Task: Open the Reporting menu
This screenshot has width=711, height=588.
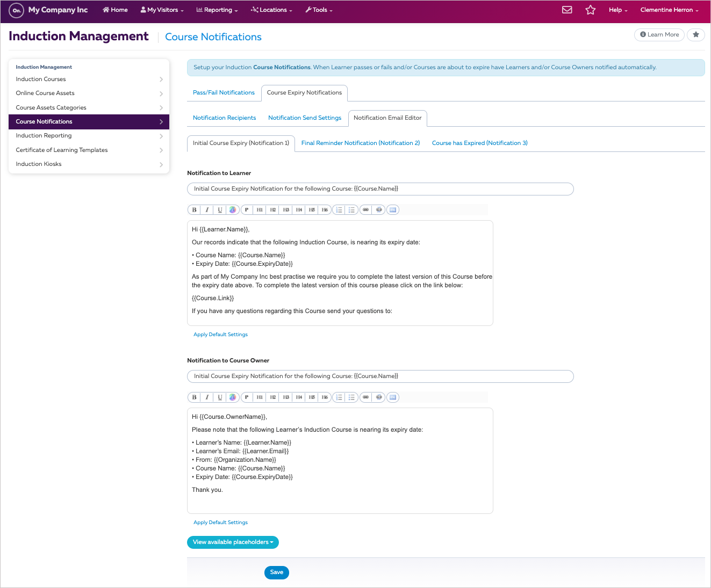Action: 217,10
